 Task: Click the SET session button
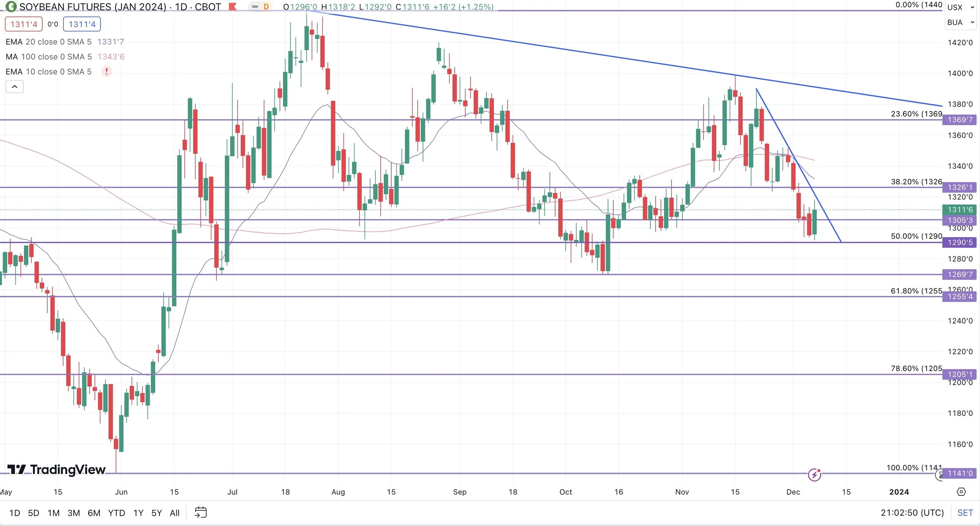coord(965,513)
